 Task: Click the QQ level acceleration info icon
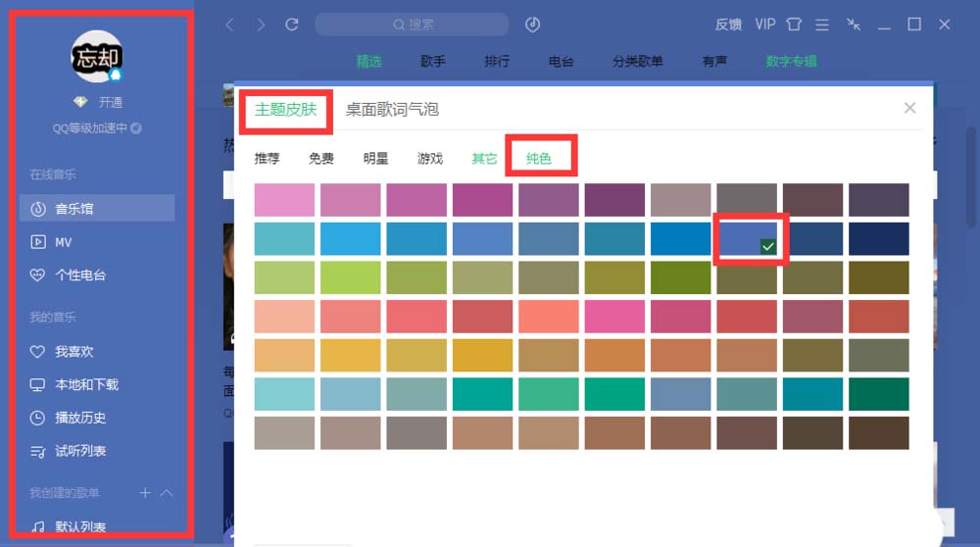click(x=135, y=128)
